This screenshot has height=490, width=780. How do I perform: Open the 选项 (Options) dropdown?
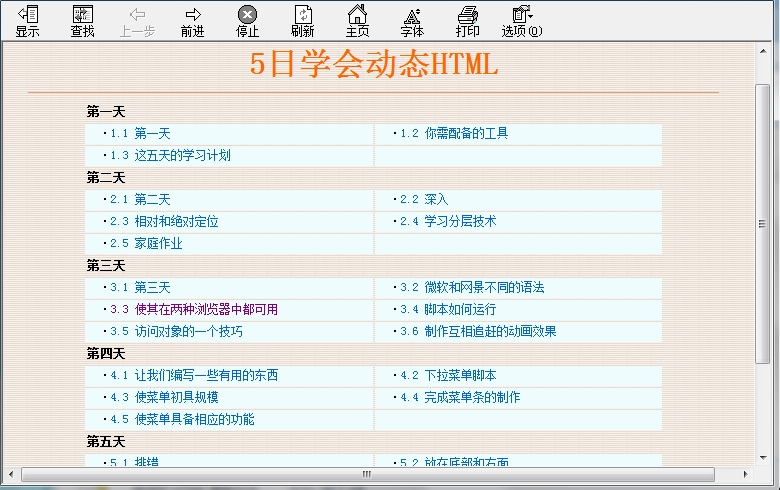[522, 21]
